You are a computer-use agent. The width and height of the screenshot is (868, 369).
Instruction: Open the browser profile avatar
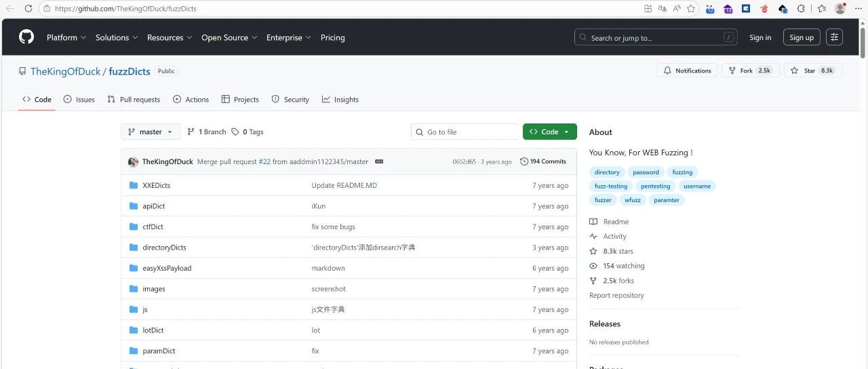coord(840,9)
